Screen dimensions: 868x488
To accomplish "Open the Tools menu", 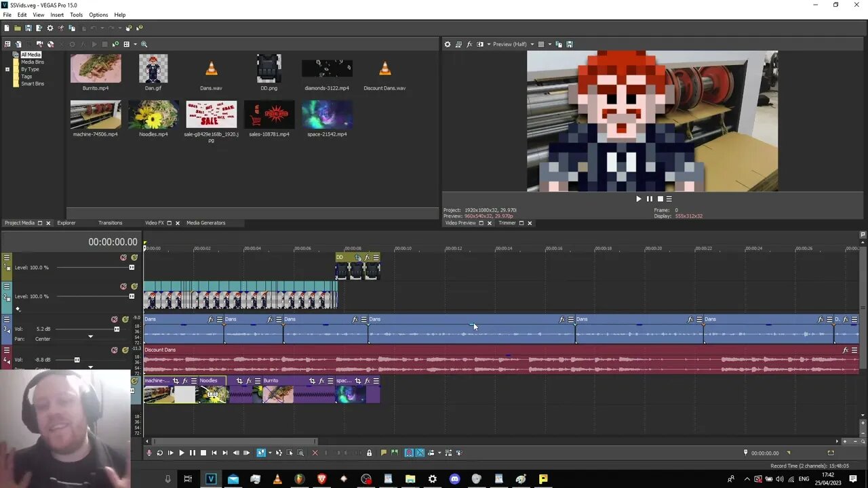I will pyautogui.click(x=76, y=15).
